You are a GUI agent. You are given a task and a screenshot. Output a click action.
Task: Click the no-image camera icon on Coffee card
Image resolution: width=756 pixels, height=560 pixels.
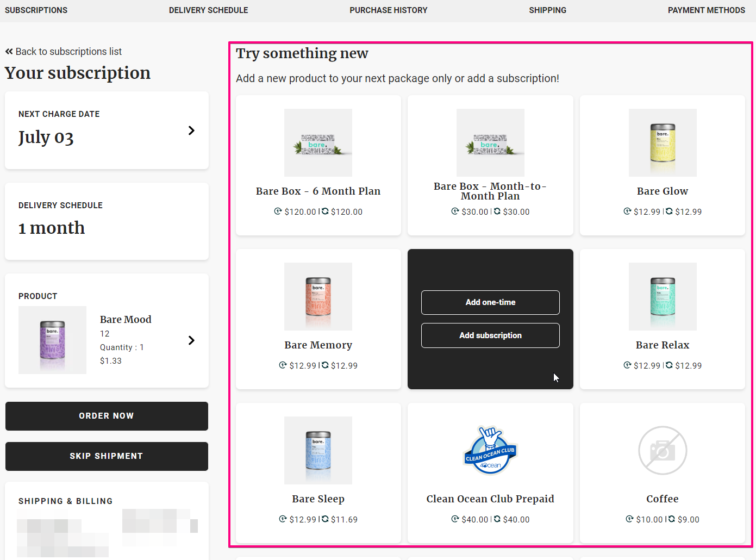(x=662, y=451)
